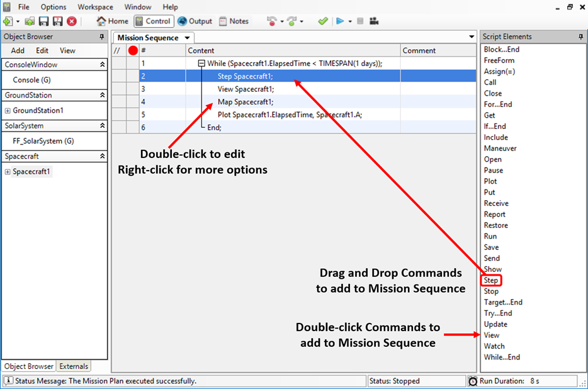The height and width of the screenshot is (389, 588).
Task: Open the Object Browser Add menu
Action: click(x=18, y=50)
